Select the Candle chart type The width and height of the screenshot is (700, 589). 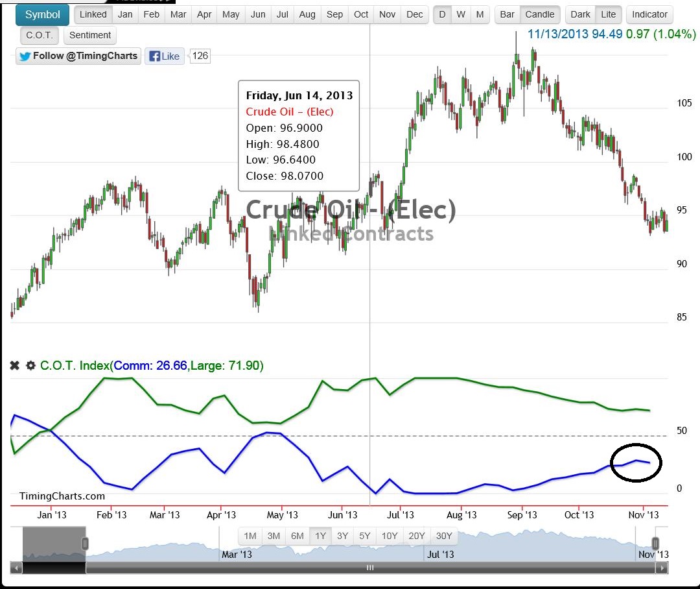pyautogui.click(x=539, y=14)
